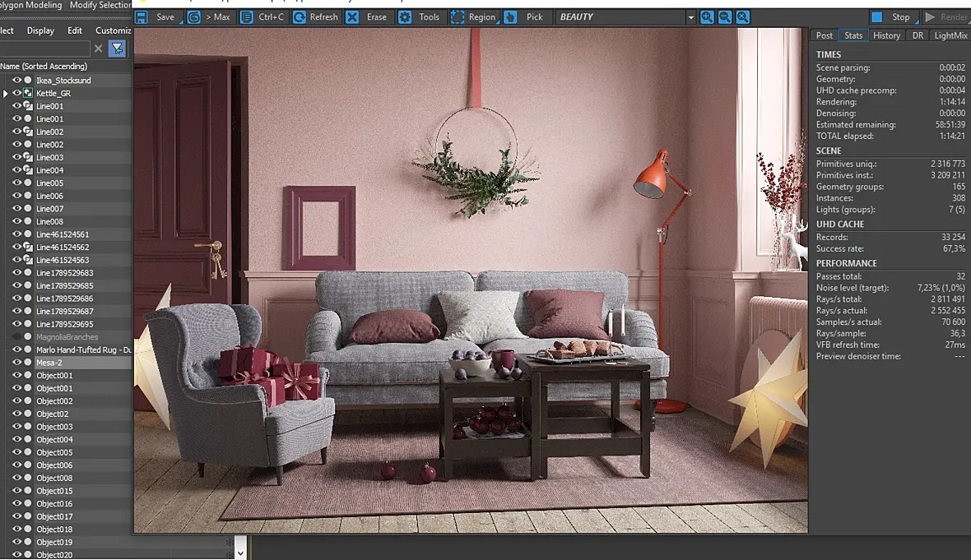
Task: Open the DR tab
Action: [x=918, y=35]
